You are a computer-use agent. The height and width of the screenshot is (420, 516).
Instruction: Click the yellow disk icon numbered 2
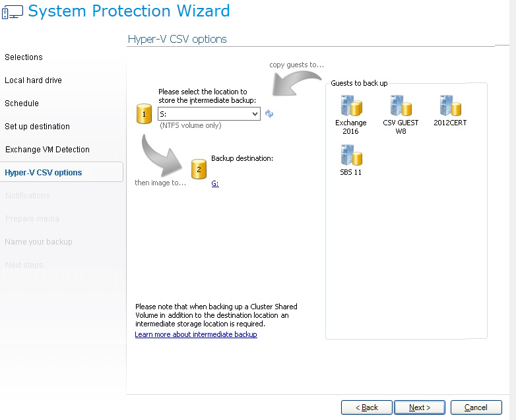click(199, 169)
